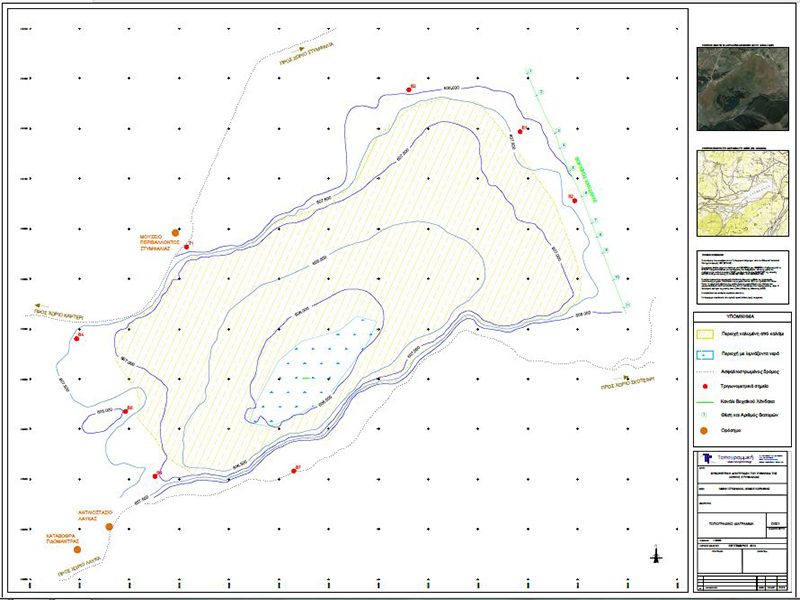The width and height of the screenshot is (800, 600).
Task: Click the ΠΡΟΣ ΧΩΡΙΟ ΣΚΟΤΕΙΝΗ road label
Action: click(628, 383)
